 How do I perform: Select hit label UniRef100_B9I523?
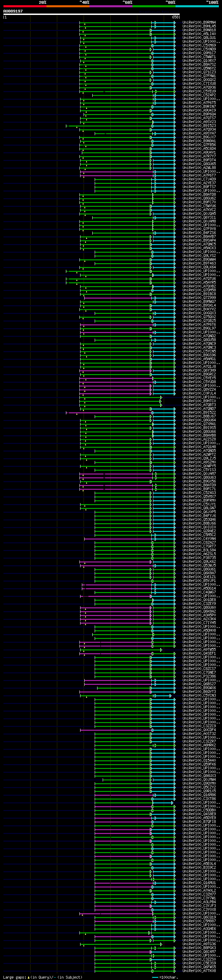click(199, 125)
